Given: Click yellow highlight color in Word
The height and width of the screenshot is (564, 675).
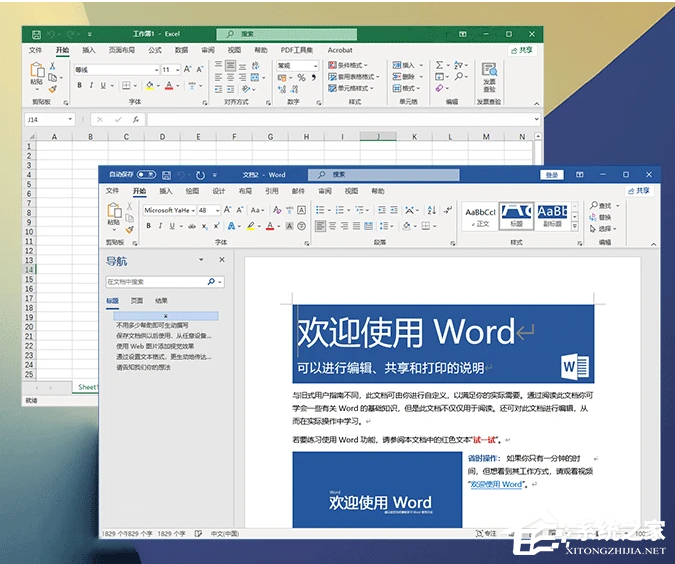Looking at the screenshot, I should [251, 226].
